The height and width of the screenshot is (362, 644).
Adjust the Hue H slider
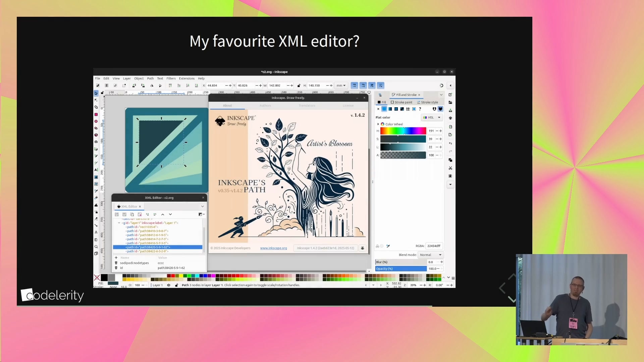pos(403,131)
